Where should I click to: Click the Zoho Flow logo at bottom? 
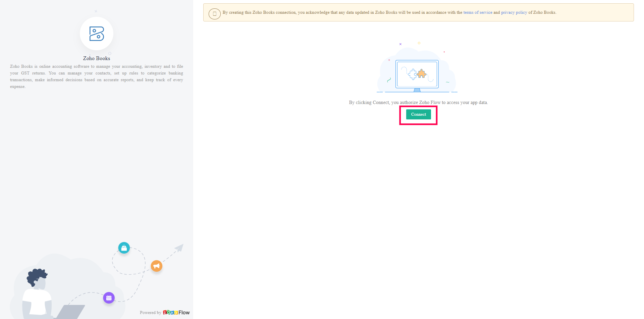coord(176,312)
